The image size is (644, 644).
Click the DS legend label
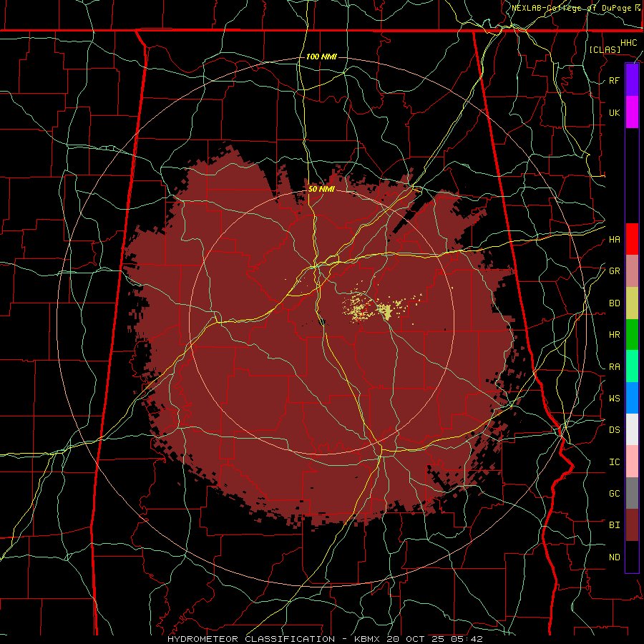pyautogui.click(x=614, y=430)
